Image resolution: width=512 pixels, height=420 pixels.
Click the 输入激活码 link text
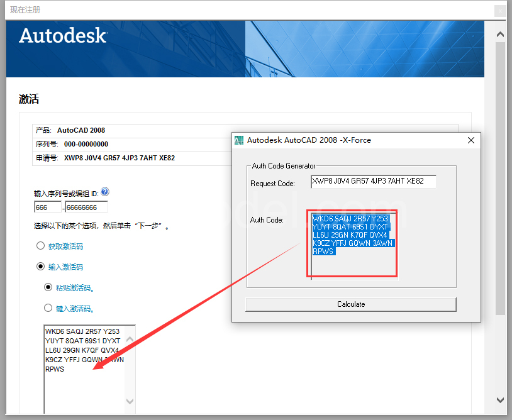pyautogui.click(x=65, y=267)
